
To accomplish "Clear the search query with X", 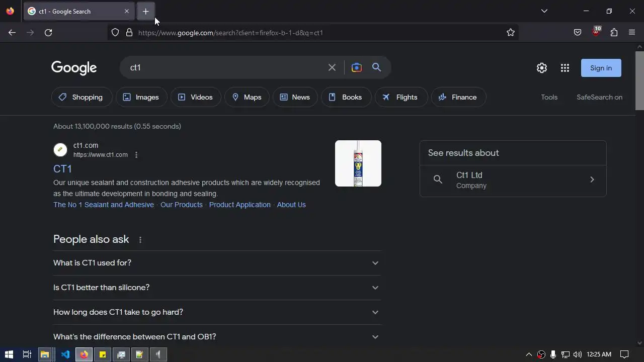I will [x=332, y=67].
